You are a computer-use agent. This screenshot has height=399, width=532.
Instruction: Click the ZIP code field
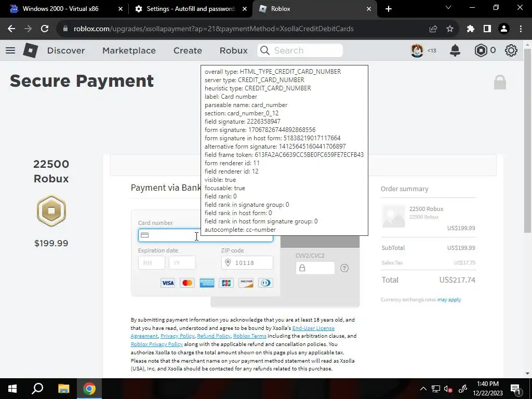247,262
